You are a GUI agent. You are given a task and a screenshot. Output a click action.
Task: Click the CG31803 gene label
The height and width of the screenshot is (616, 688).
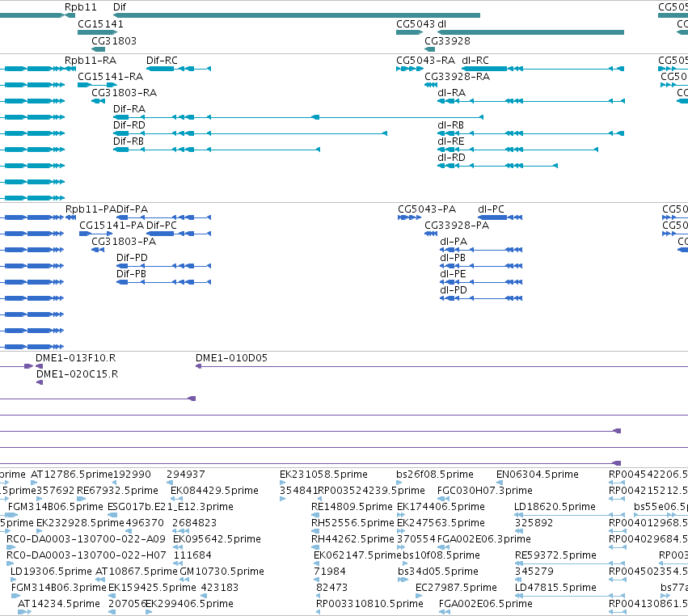point(114,40)
